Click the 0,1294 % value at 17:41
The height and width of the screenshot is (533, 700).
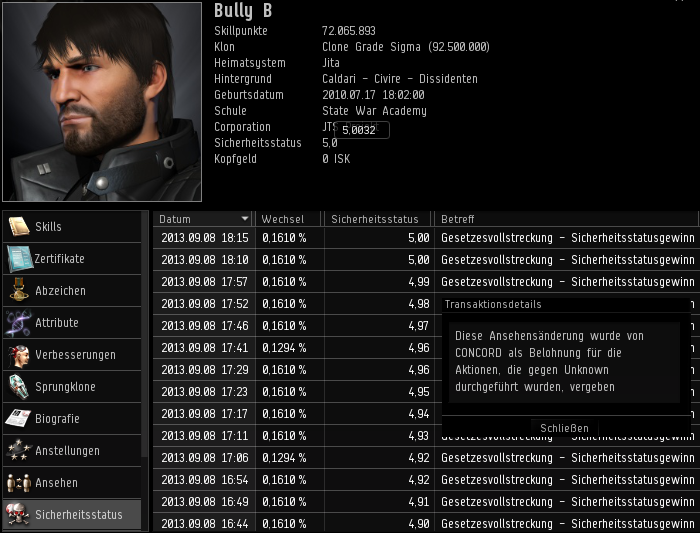pos(284,348)
